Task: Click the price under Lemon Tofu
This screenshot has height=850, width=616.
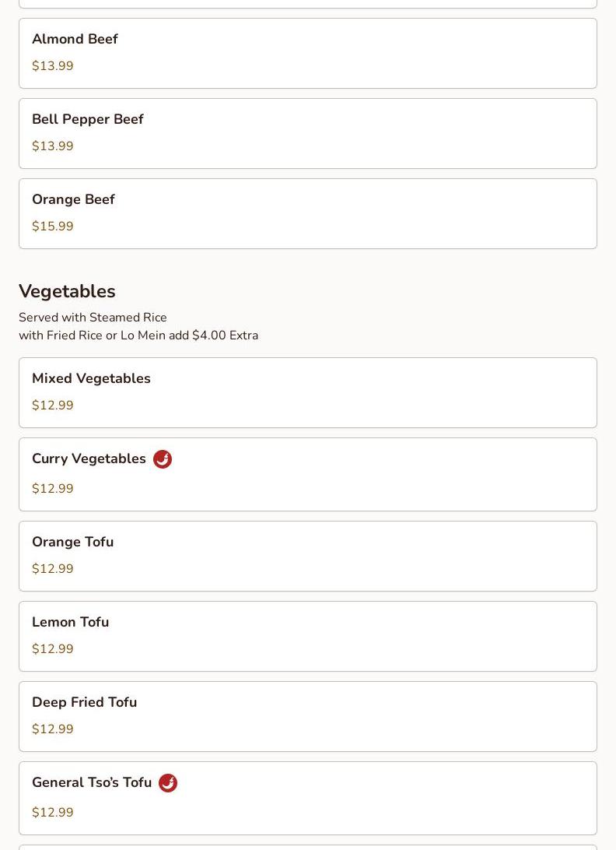Action: 53,649
